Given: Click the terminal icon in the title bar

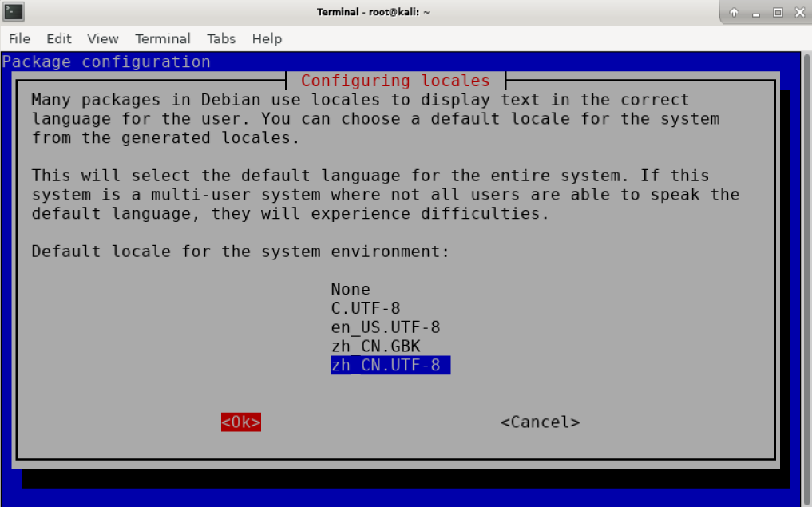Looking at the screenshot, I should (14, 12).
